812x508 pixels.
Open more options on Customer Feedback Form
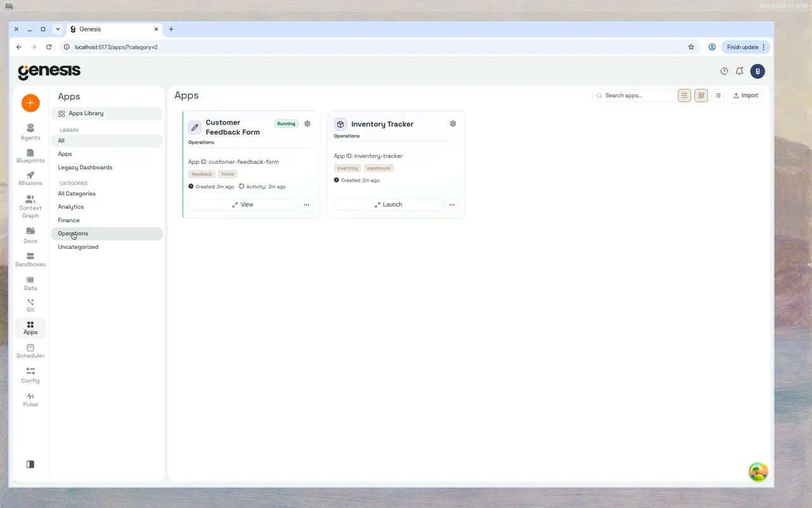(306, 204)
